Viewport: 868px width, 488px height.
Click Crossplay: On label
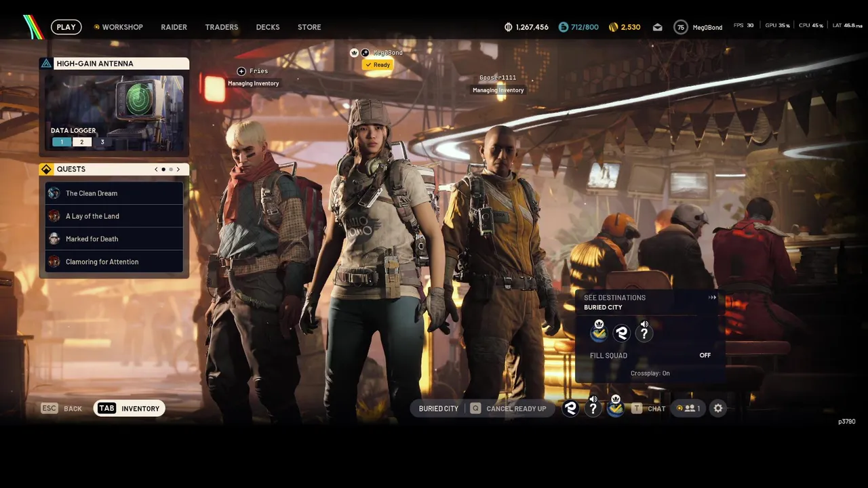point(650,373)
